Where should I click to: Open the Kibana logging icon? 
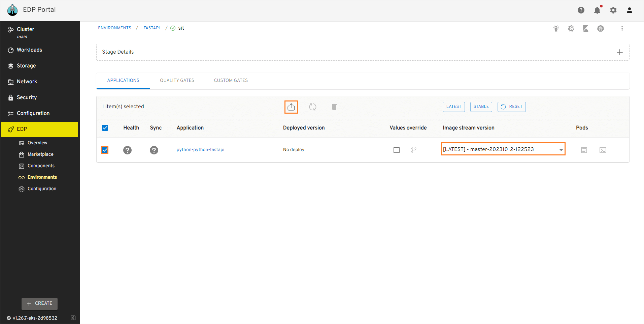585,28
